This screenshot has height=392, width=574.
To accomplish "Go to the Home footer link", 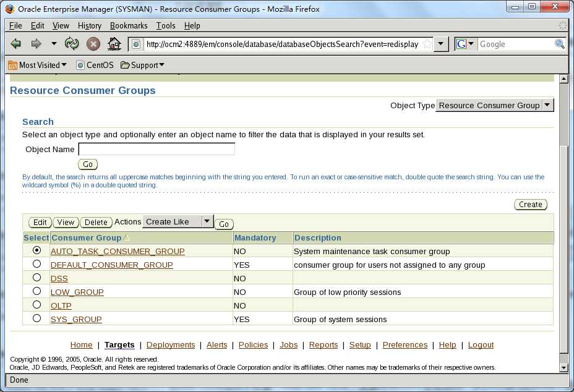I will coord(81,345).
